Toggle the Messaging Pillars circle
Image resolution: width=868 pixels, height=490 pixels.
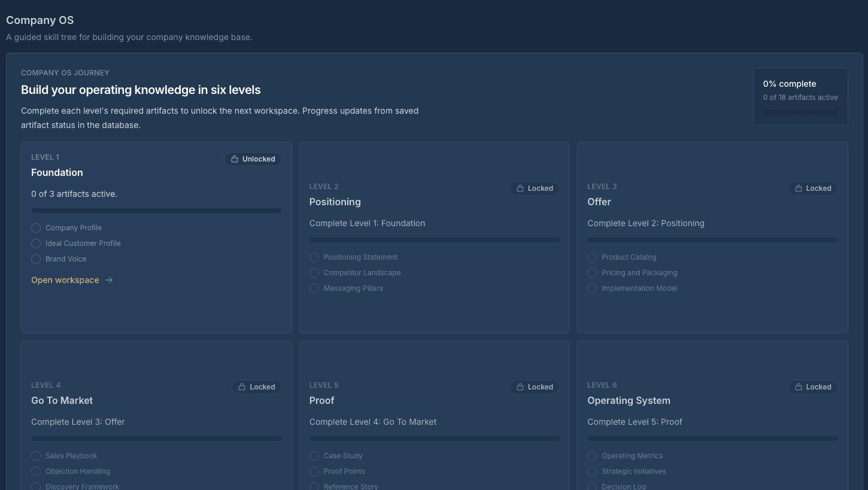click(x=314, y=288)
